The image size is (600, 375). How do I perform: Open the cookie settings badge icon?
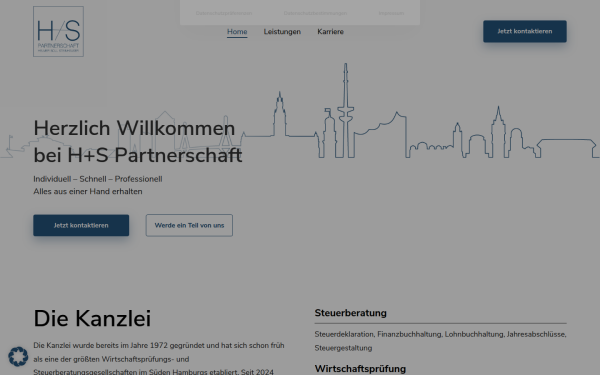pyautogui.click(x=18, y=356)
